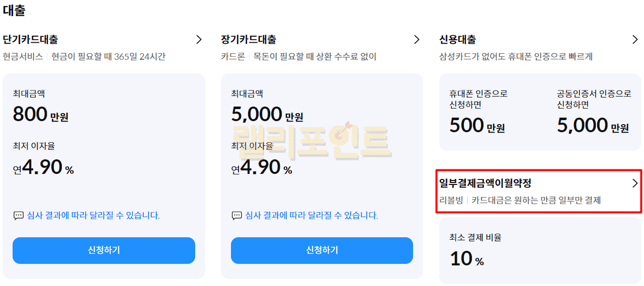The width and height of the screenshot is (644, 286).
Task: Click the 최소 결제 비율 10% card
Action: [540, 250]
